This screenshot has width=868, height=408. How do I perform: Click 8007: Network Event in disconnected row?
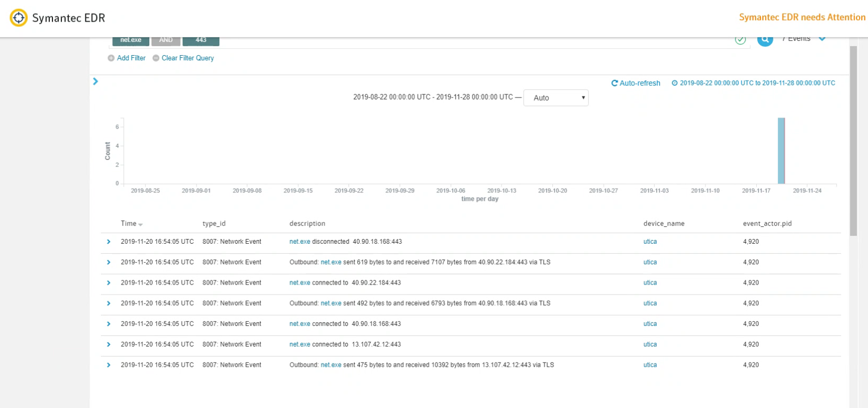(232, 242)
